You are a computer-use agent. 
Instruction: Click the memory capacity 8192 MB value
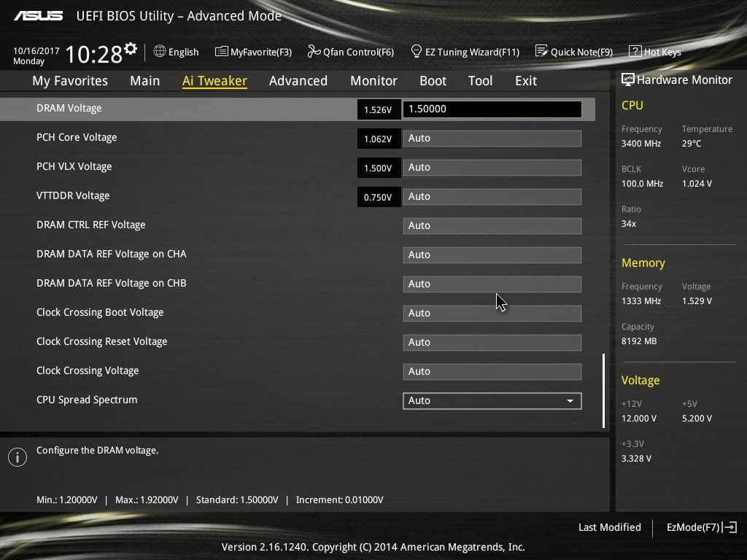[639, 341]
